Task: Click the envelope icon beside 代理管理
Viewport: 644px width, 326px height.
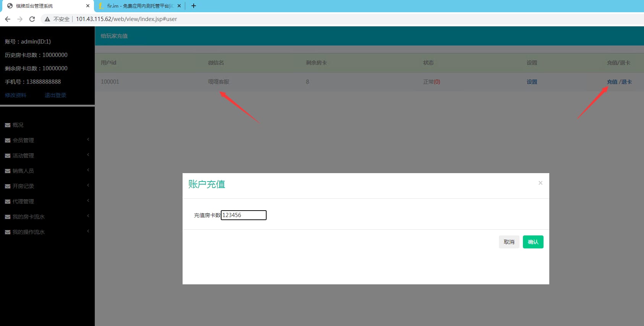Action: pos(8,201)
